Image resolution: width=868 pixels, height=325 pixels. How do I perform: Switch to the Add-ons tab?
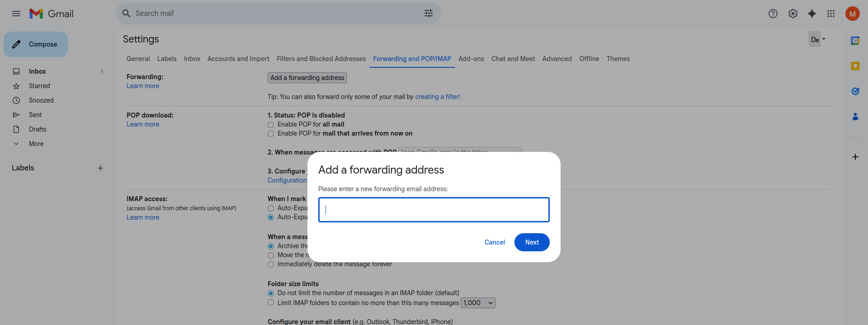point(471,59)
